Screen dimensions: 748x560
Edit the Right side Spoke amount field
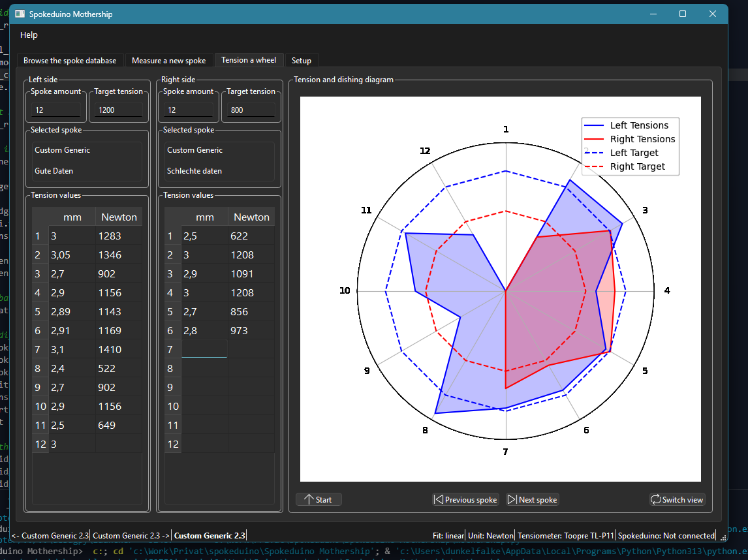189,110
